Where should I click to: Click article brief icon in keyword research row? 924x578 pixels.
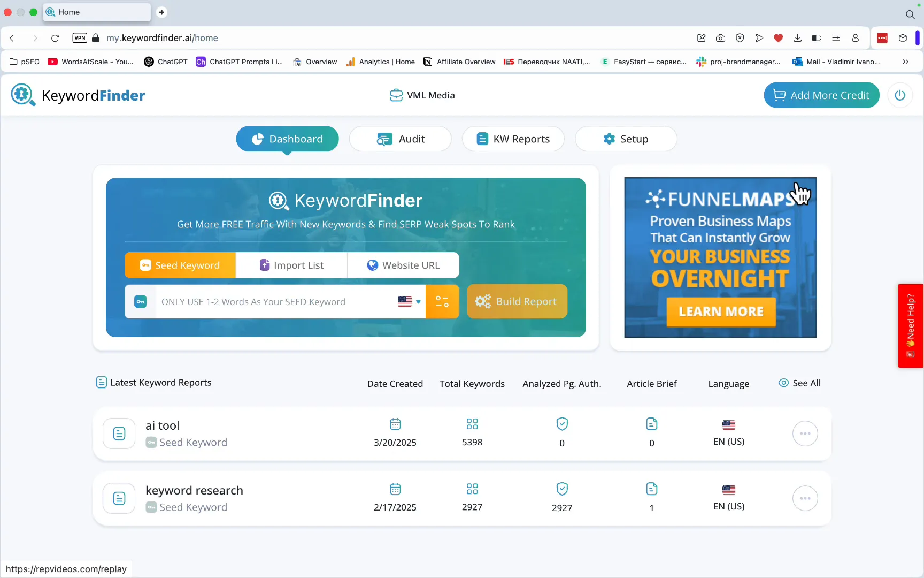pyautogui.click(x=652, y=489)
